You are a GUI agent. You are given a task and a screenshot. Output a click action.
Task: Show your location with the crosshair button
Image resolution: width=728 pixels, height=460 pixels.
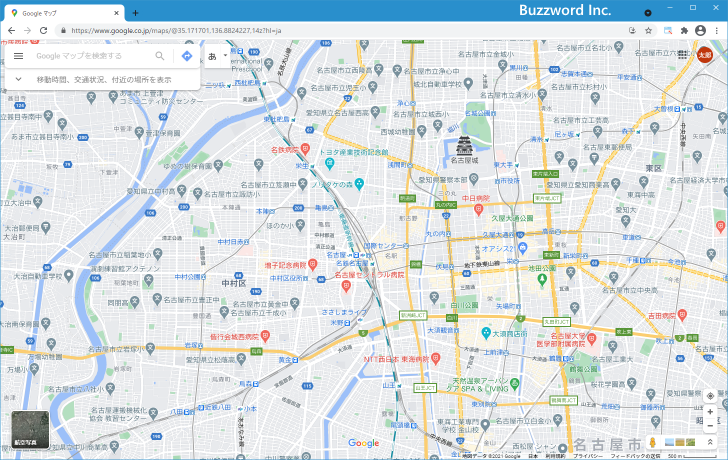click(710, 396)
